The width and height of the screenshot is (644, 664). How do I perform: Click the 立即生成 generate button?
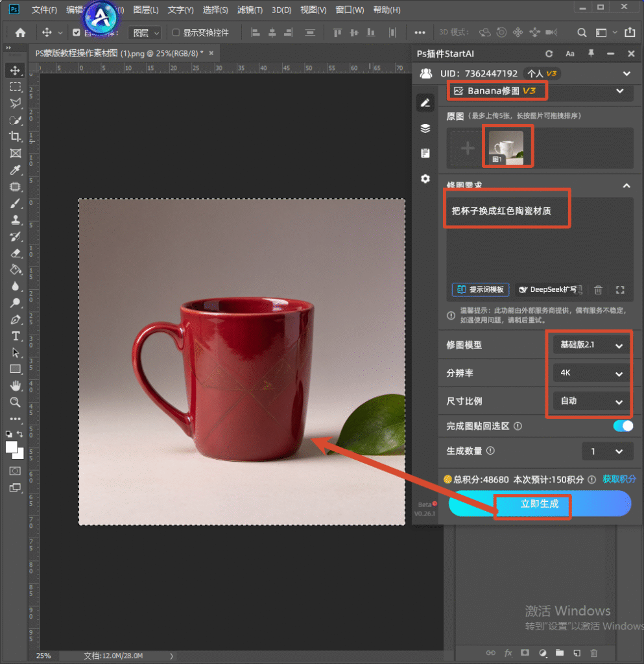(540, 503)
